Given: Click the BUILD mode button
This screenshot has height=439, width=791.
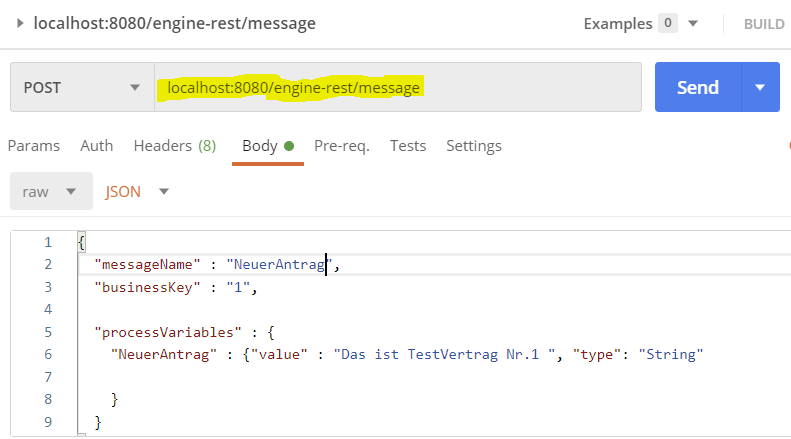Looking at the screenshot, I should tap(764, 24).
